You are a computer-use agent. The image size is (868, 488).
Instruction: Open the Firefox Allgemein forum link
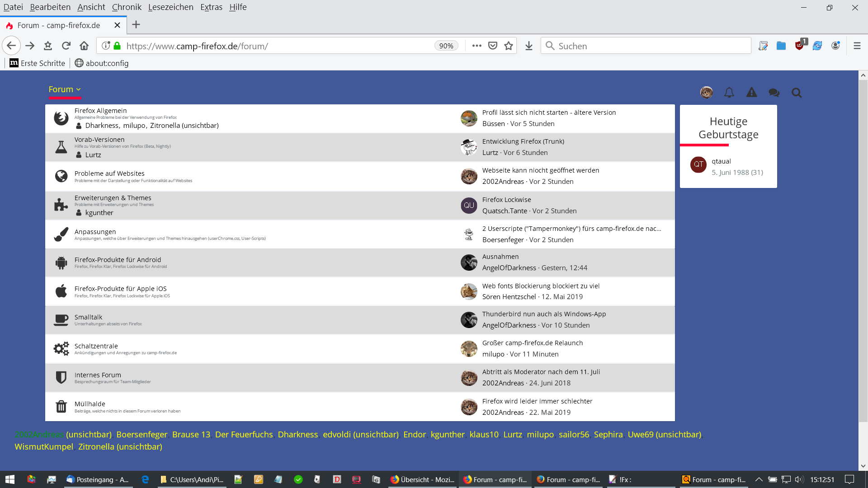(x=100, y=110)
